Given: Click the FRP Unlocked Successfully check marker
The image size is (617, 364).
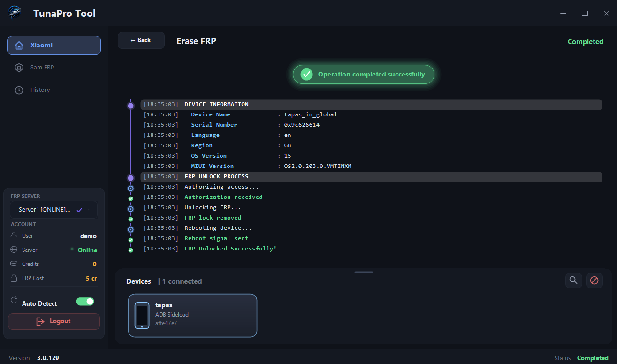Looking at the screenshot, I should pyautogui.click(x=131, y=250).
